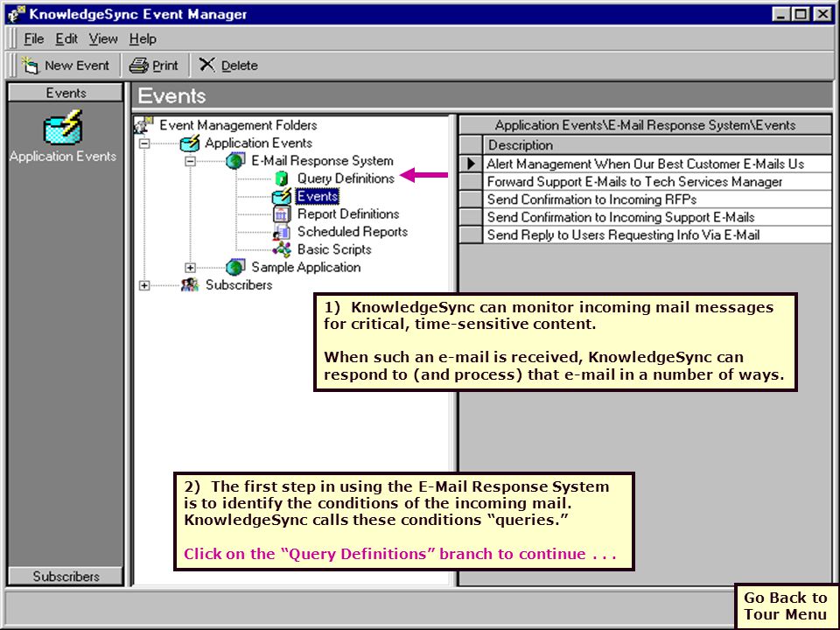
Task: Click row selector beside Incoming Support E-Mails row
Action: (471, 217)
